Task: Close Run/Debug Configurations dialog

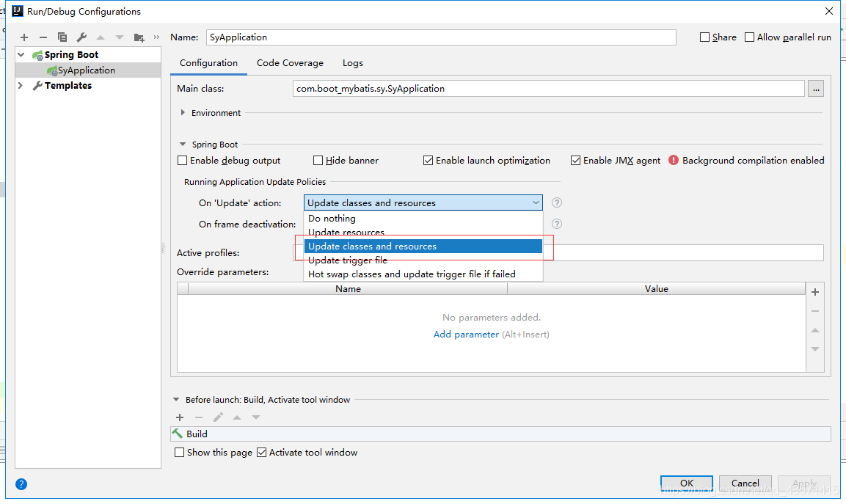Action: 828,11
